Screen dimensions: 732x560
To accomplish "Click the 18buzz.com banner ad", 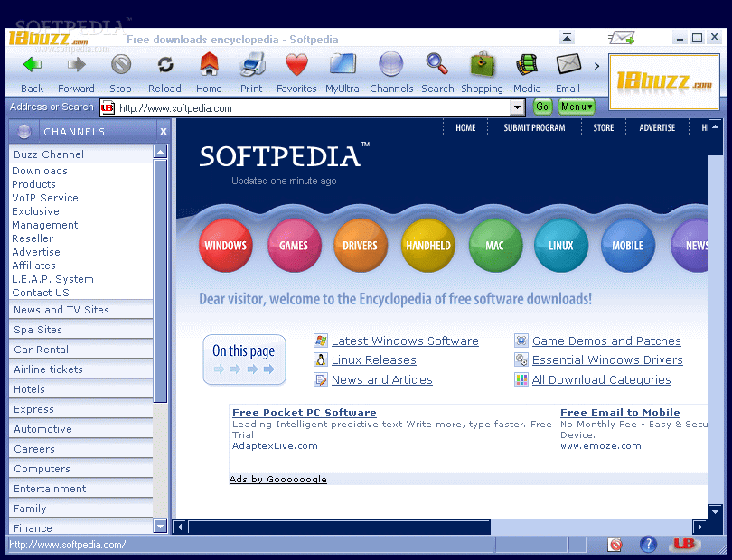I will tap(664, 81).
